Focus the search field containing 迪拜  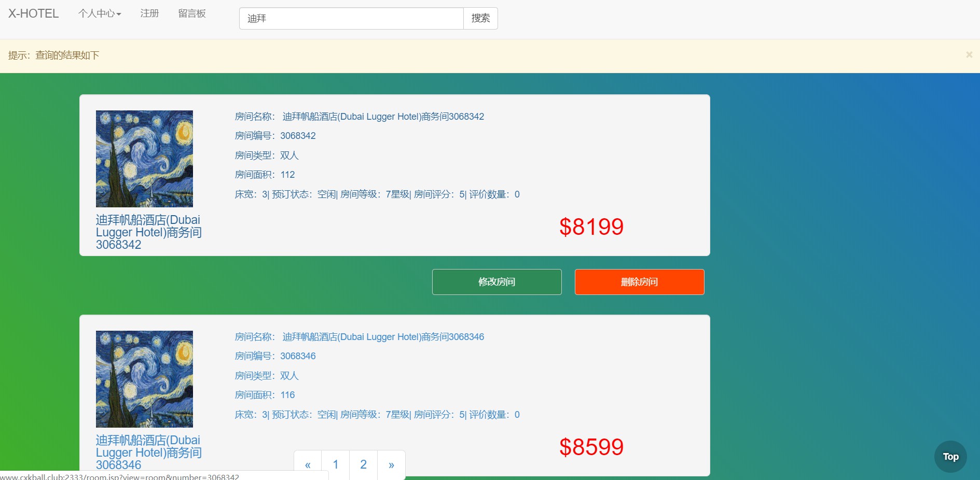(x=351, y=19)
